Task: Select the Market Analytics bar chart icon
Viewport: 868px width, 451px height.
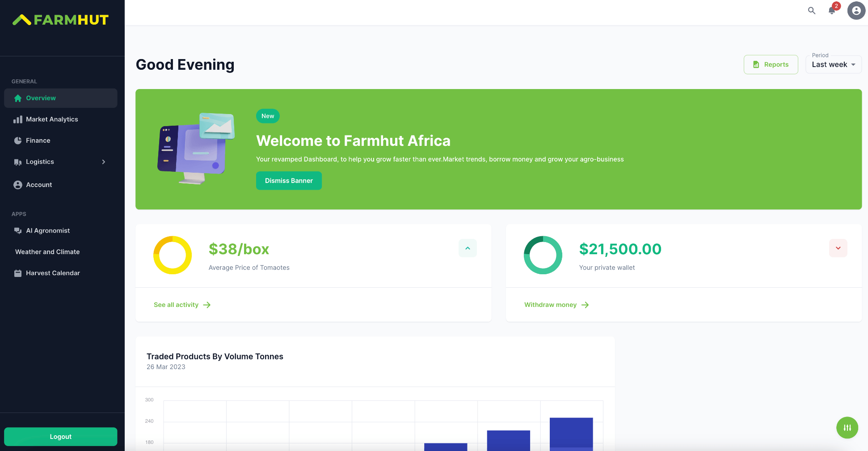Action: click(x=17, y=119)
